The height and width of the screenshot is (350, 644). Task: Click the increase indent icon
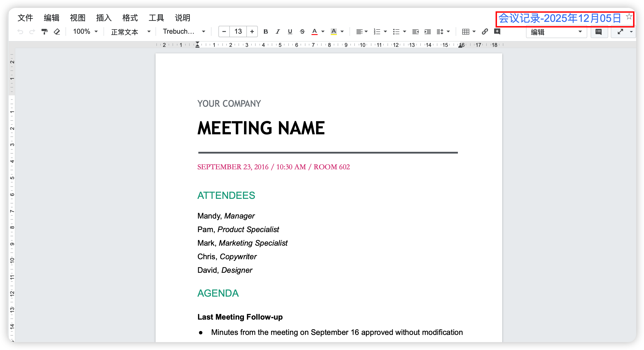tap(428, 31)
